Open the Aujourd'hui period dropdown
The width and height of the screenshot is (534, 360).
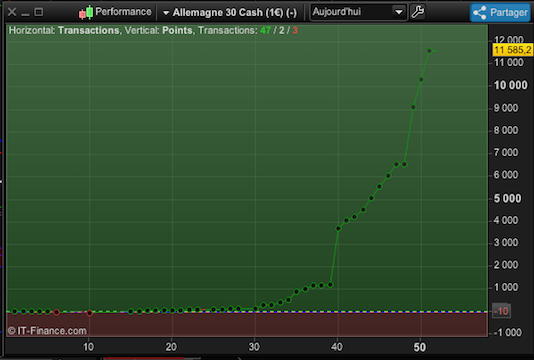point(358,12)
